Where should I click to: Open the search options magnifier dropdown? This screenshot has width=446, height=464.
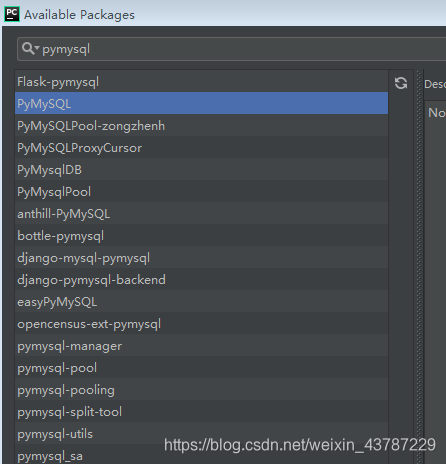pyautogui.click(x=30, y=49)
